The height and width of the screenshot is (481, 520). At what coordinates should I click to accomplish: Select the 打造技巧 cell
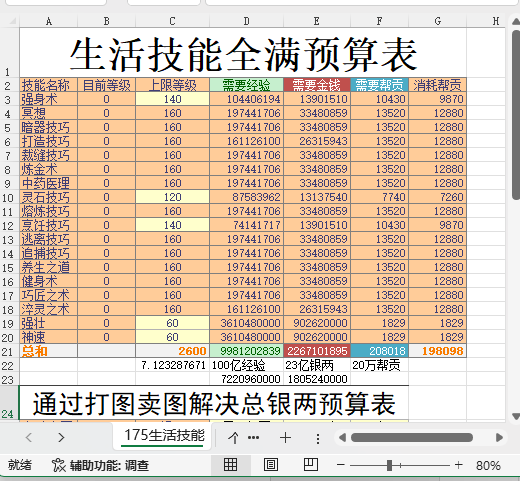tap(49, 141)
